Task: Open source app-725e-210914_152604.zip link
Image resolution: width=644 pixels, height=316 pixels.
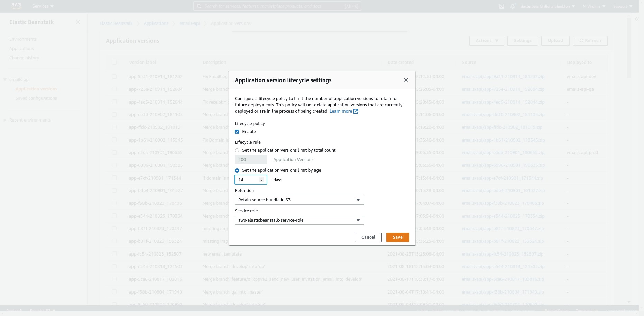Action: [x=503, y=89]
